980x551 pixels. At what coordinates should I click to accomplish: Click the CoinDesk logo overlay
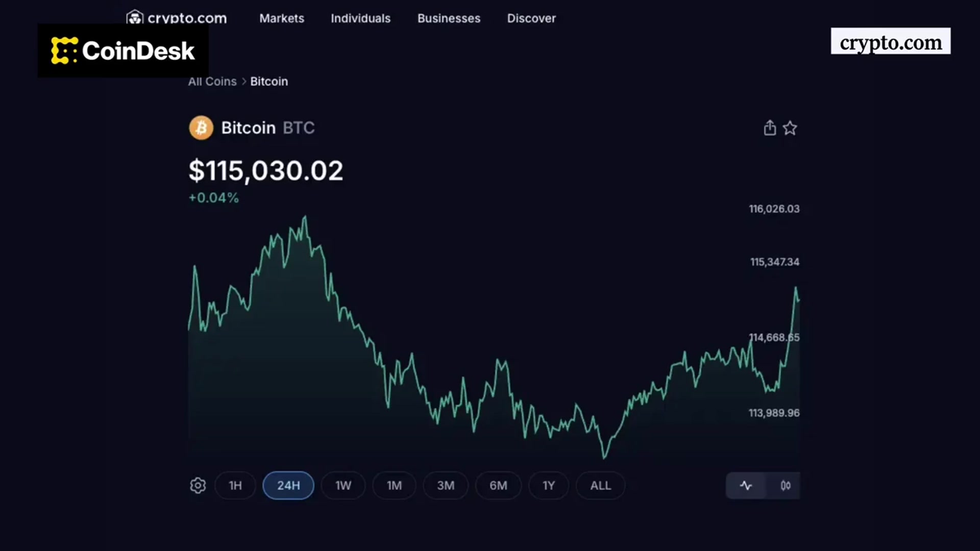click(123, 51)
